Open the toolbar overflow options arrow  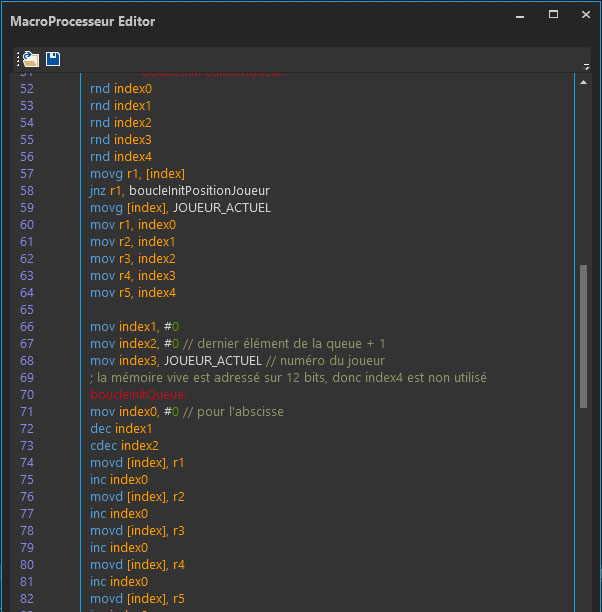tap(586, 66)
